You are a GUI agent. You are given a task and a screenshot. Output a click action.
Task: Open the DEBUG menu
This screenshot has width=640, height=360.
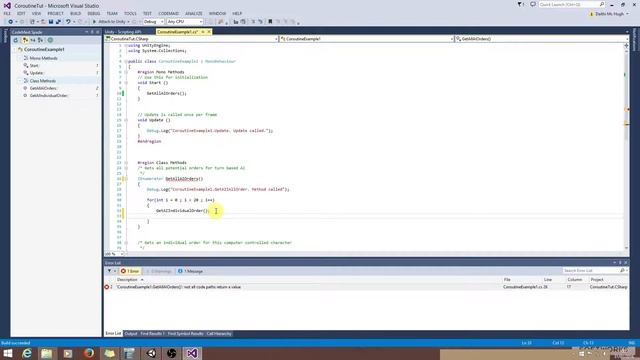93,13
